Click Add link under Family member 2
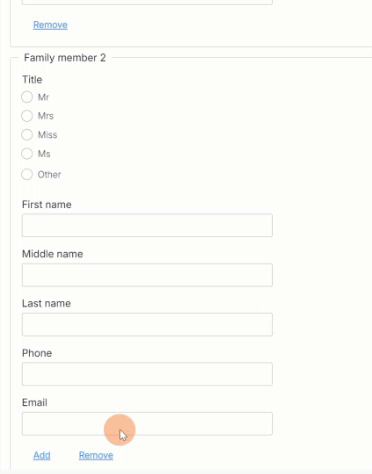This screenshot has width=372, height=474. pos(42,455)
